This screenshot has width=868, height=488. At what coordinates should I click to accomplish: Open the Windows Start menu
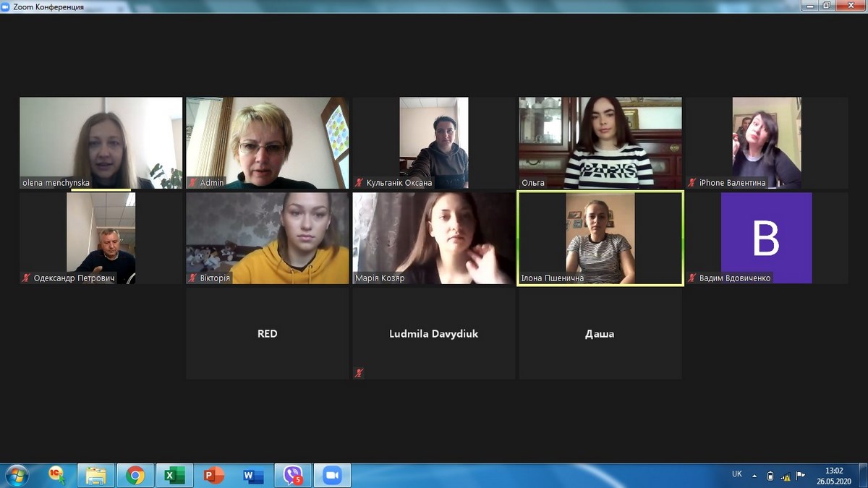click(x=16, y=476)
